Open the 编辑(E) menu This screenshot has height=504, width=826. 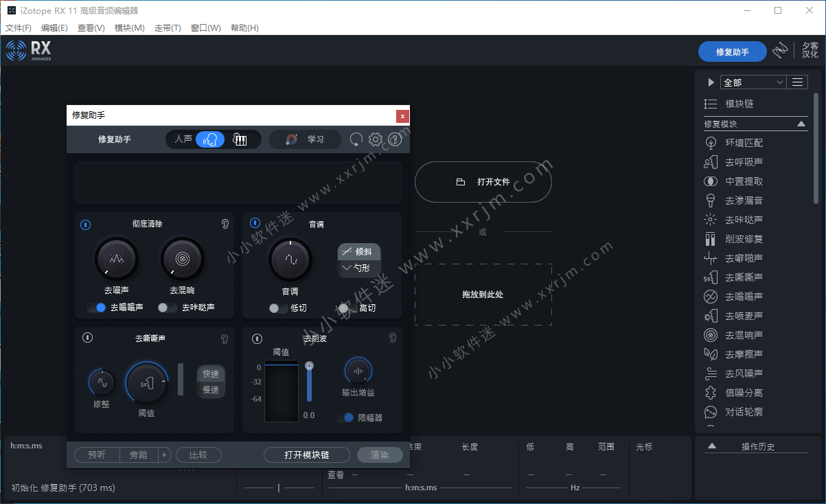54,28
